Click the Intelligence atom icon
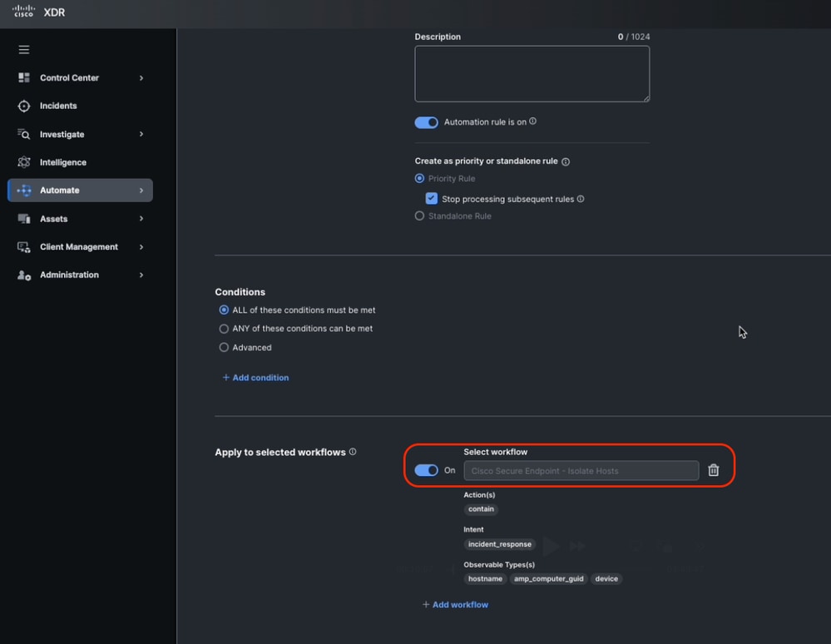 [24, 162]
